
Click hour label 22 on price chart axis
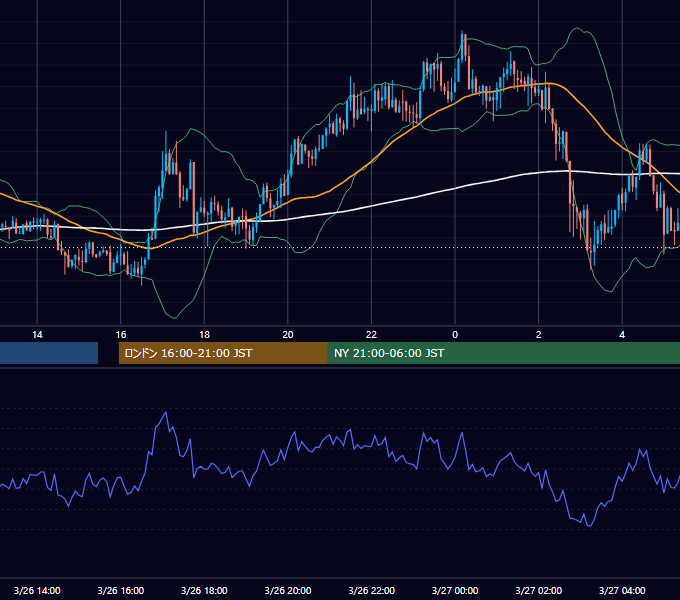(x=372, y=335)
